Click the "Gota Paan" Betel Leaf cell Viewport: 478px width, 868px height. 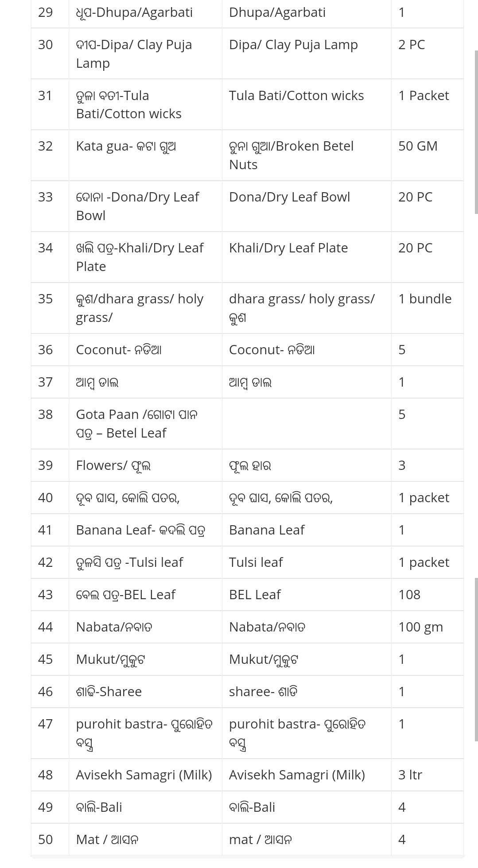coord(136,423)
